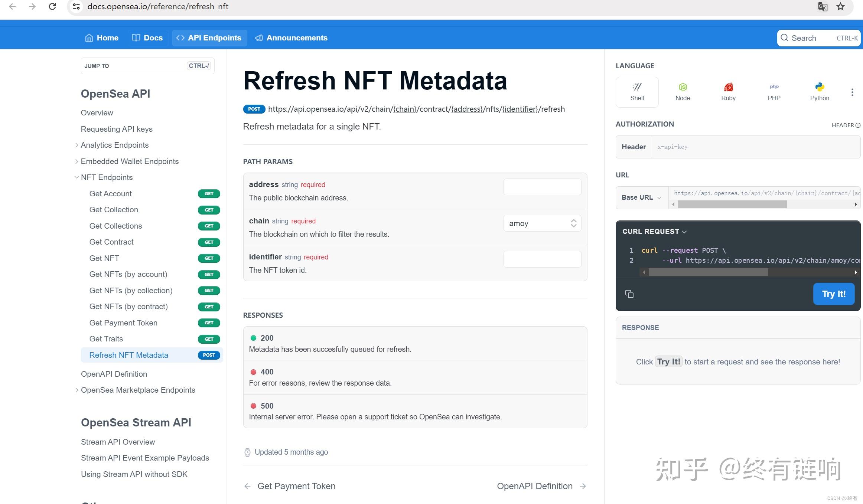Image resolution: width=863 pixels, height=504 pixels.
Task: Open Stream API Event Example Payloads
Action: click(145, 458)
